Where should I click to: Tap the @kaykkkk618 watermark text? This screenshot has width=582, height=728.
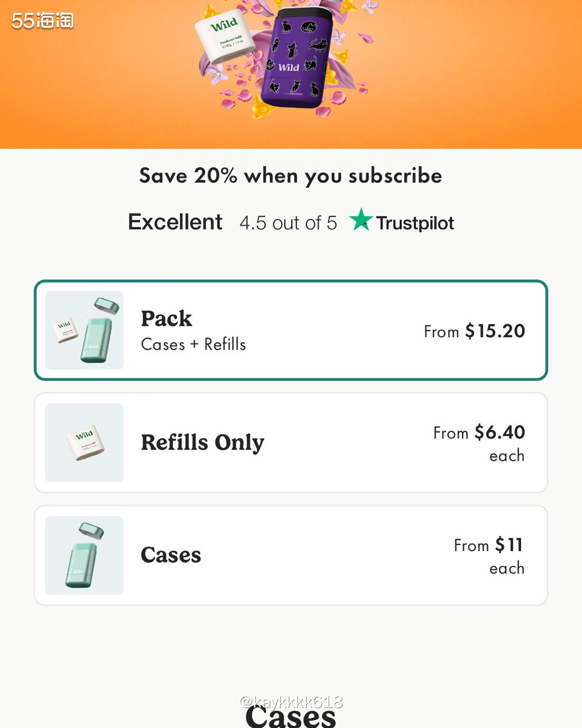(291, 702)
